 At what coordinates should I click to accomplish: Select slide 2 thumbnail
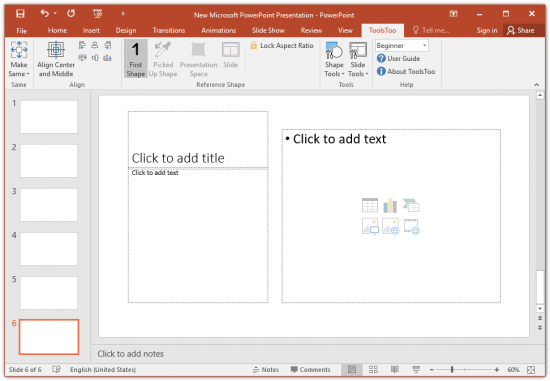click(x=49, y=161)
